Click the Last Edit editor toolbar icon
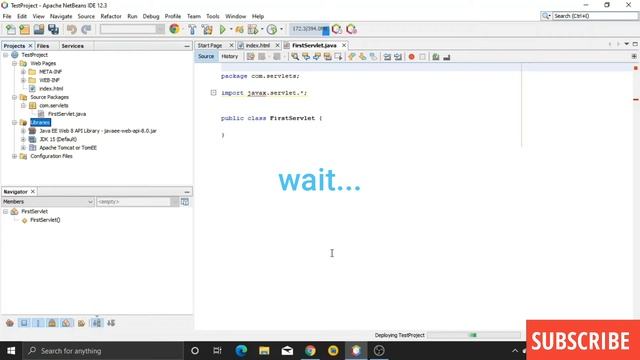 (x=251, y=57)
